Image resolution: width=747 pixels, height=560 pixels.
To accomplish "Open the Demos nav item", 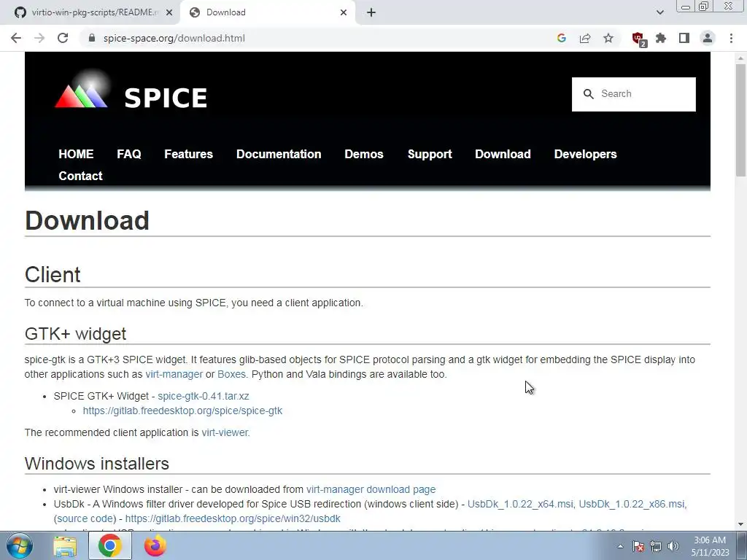I will pyautogui.click(x=364, y=154).
